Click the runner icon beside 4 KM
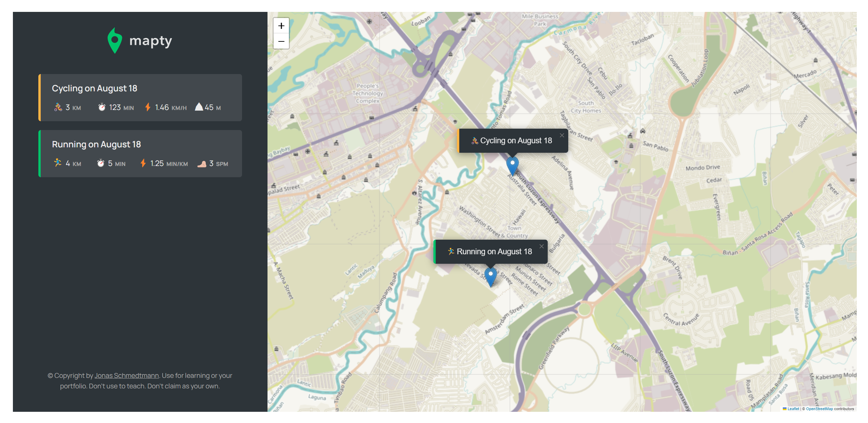The image size is (868, 423). coord(58,163)
